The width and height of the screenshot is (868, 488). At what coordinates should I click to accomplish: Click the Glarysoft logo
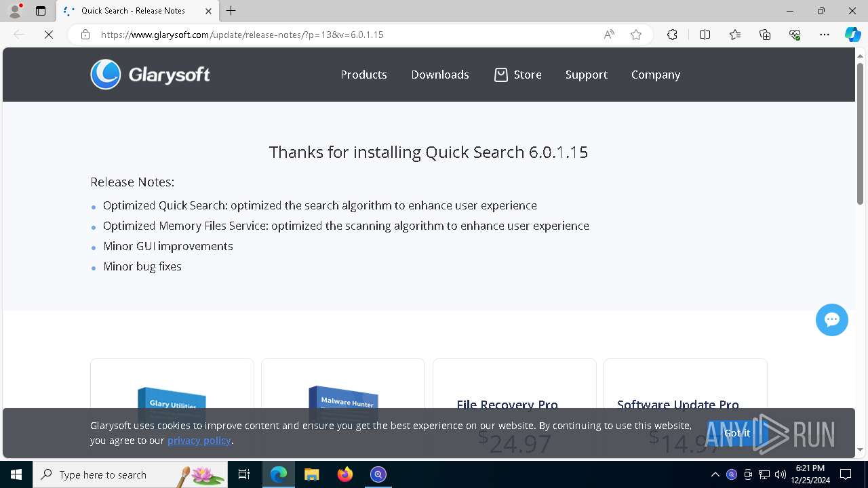150,75
